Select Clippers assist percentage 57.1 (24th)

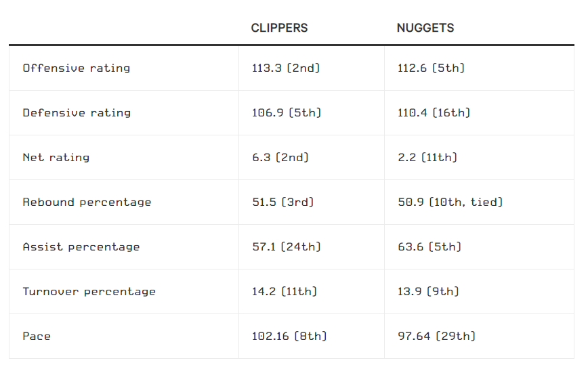point(286,246)
